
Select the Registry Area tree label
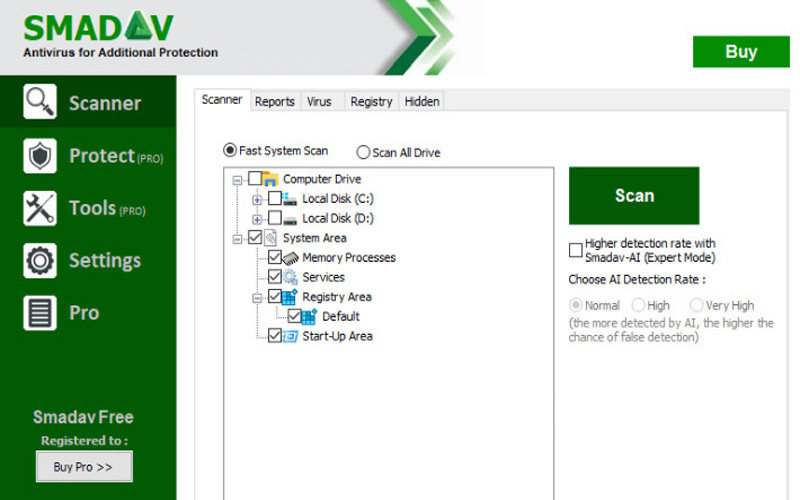[x=337, y=296]
